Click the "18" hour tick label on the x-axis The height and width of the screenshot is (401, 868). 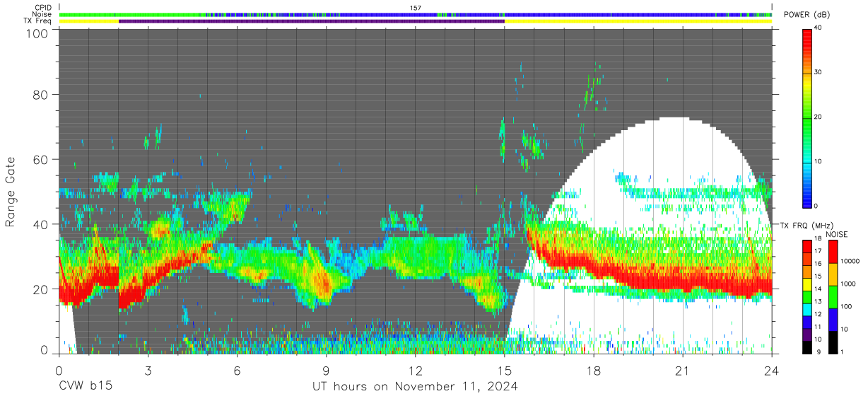(x=594, y=371)
